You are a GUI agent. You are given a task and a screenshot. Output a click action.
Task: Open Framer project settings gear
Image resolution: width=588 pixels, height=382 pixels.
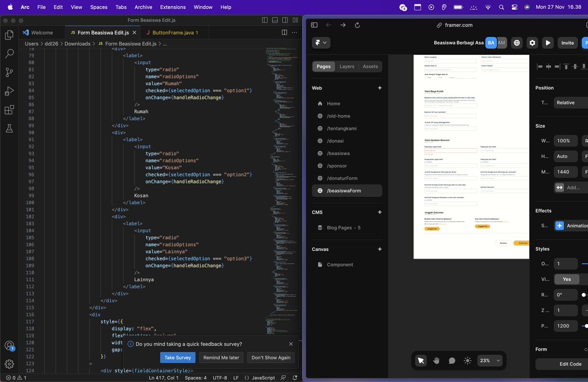532,43
